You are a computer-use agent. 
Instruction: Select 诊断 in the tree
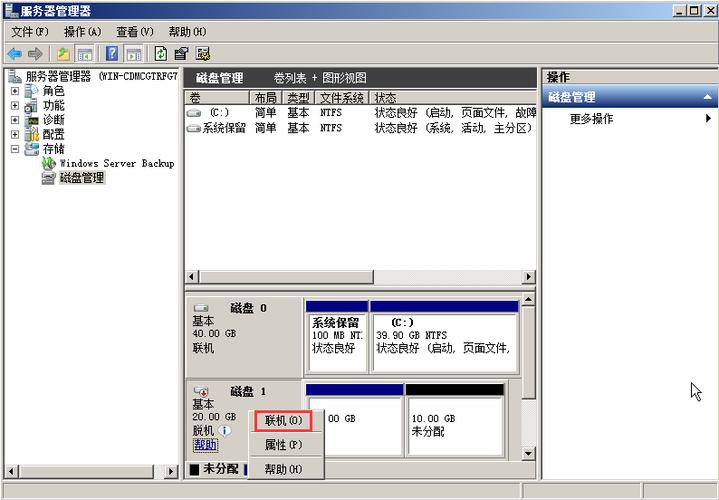pos(53,120)
